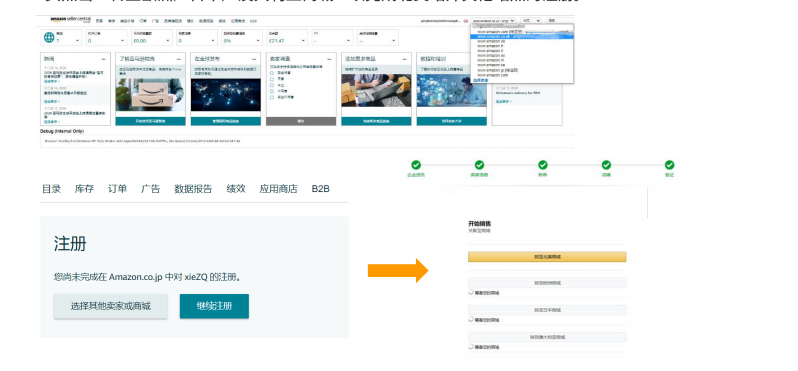
Task: Click the teal button under 在全球发布 card
Action: click(x=225, y=121)
